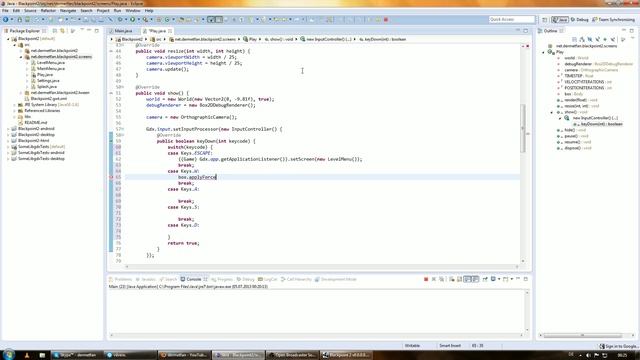Open LevelMenu.java in Package Explorer
The height and width of the screenshot is (360, 640).
pos(51,63)
